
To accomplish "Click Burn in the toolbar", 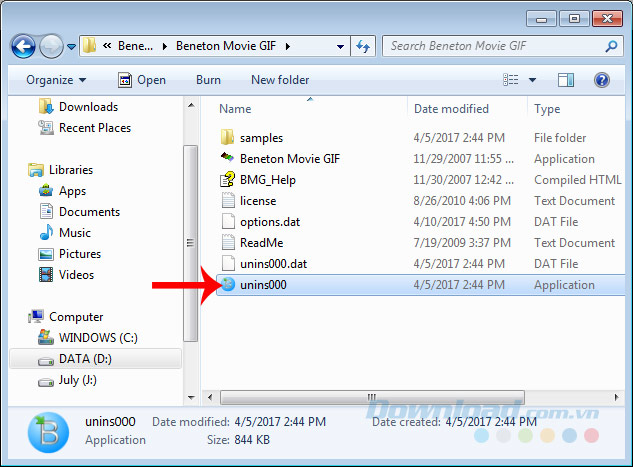I will (208, 80).
